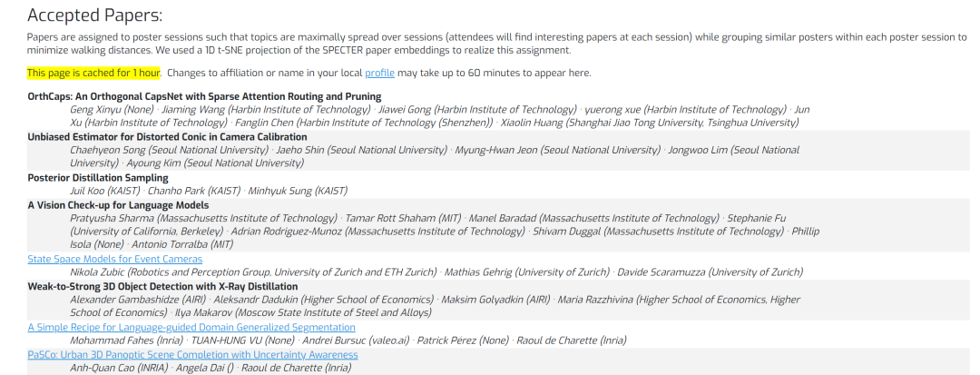Screen dimensions: 980x375
Task: Click the Accepted Papers heading
Action: (x=94, y=15)
